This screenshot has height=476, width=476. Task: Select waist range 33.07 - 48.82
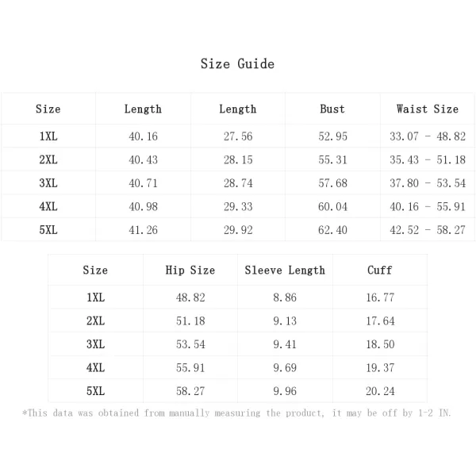(x=428, y=136)
